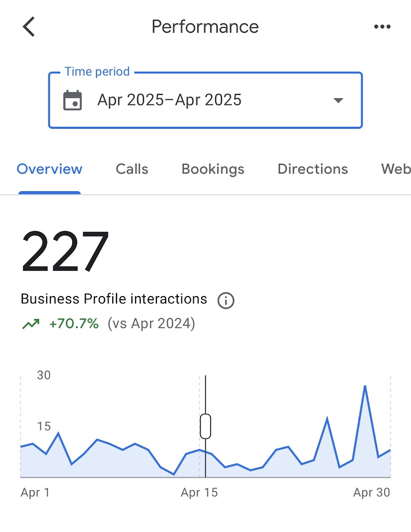Click the Business Profile interactions label

114,299
